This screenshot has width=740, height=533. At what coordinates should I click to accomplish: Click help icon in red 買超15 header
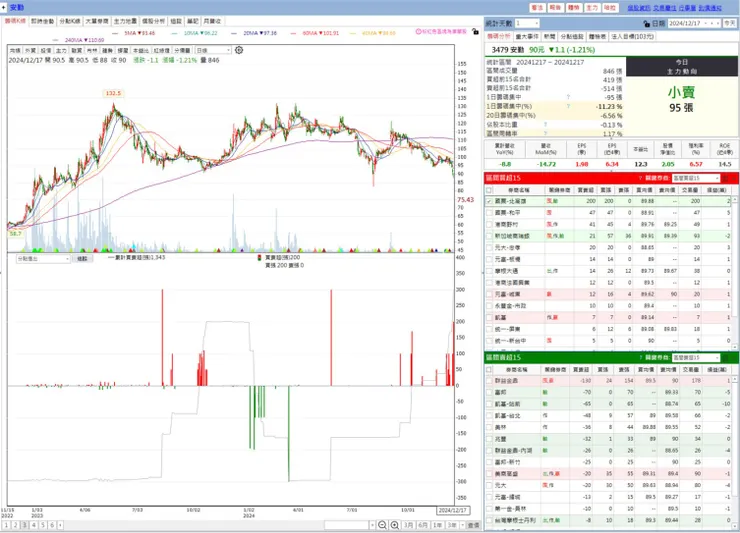coord(640,178)
